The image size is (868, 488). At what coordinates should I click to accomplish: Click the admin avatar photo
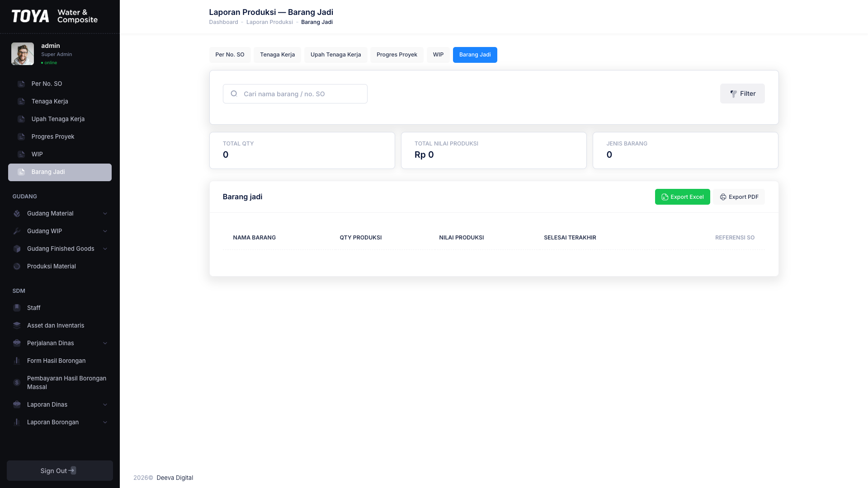point(23,54)
